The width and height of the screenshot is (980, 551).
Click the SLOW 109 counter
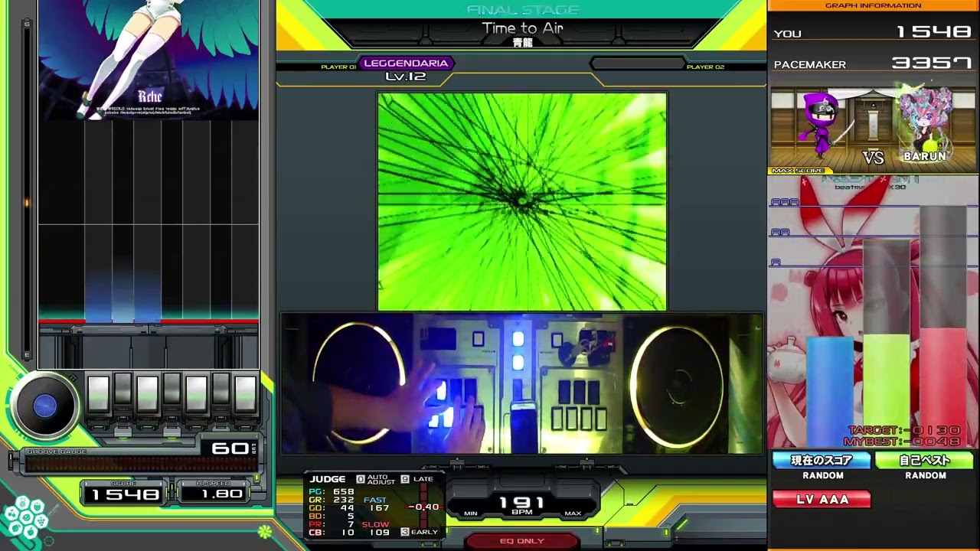[x=376, y=529]
